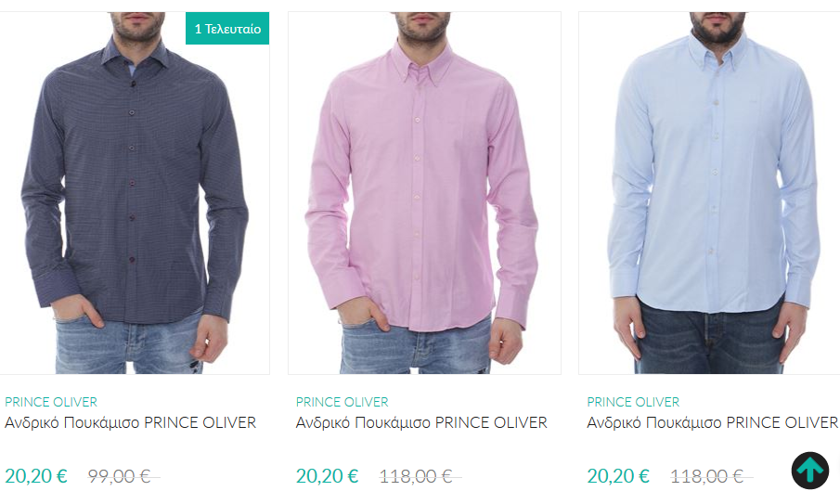Click the dark jeans in light blue shirt photo

click(710, 339)
